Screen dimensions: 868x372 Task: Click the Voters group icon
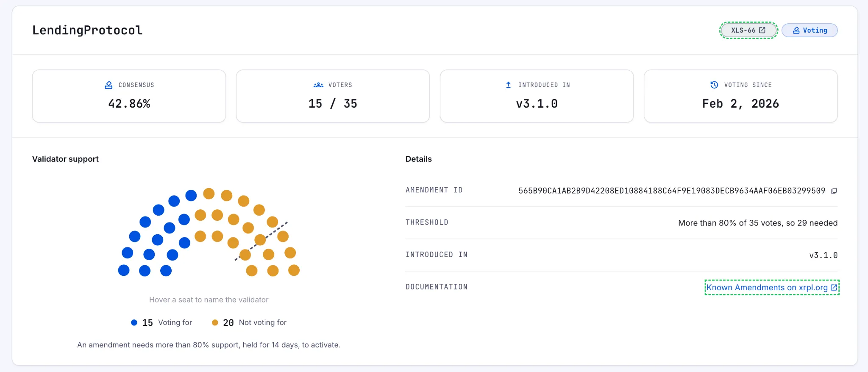tap(318, 85)
